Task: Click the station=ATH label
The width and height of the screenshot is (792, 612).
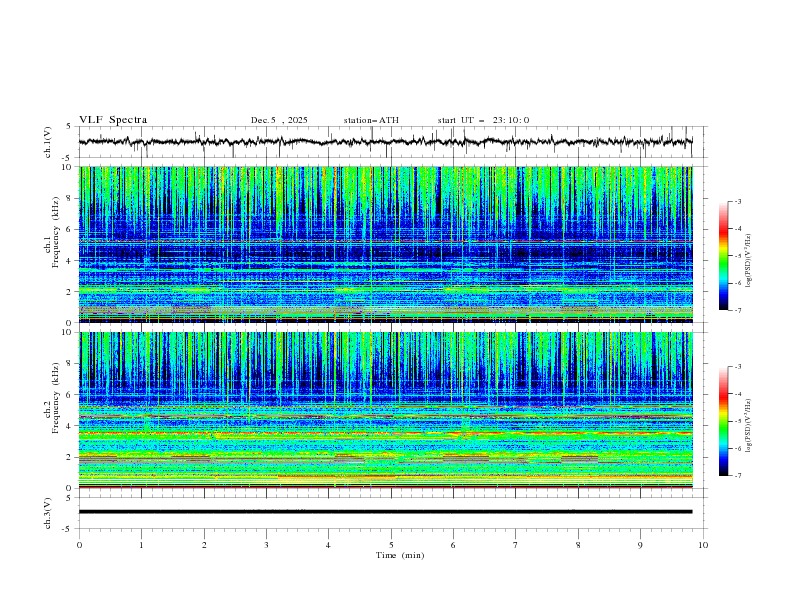Action: (x=371, y=120)
